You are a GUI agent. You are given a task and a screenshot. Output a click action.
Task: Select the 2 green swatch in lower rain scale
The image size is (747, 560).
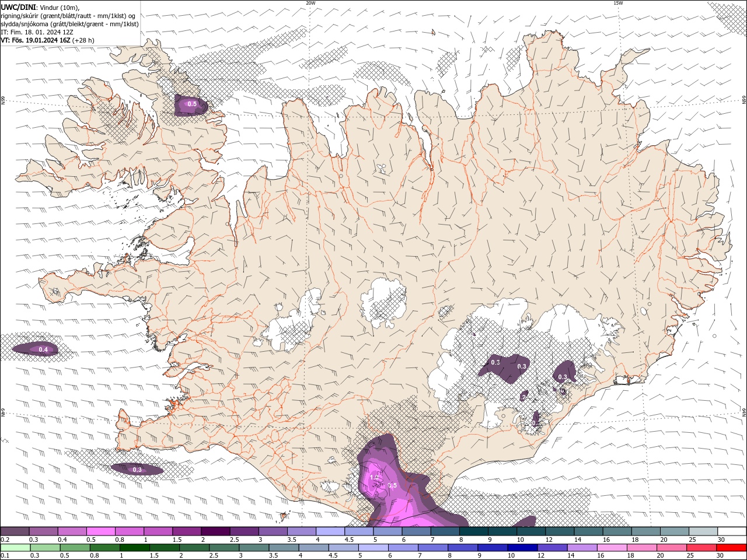pos(194,548)
